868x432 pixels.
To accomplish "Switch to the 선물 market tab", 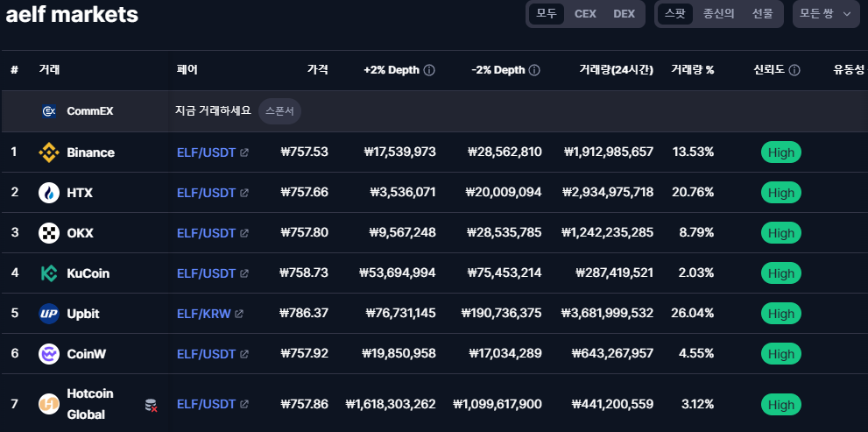I will (762, 14).
